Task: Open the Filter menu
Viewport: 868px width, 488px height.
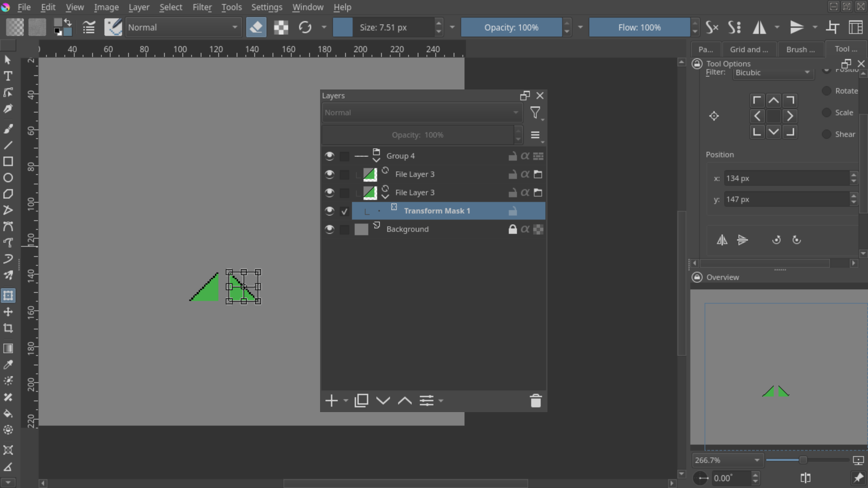Action: [202, 7]
